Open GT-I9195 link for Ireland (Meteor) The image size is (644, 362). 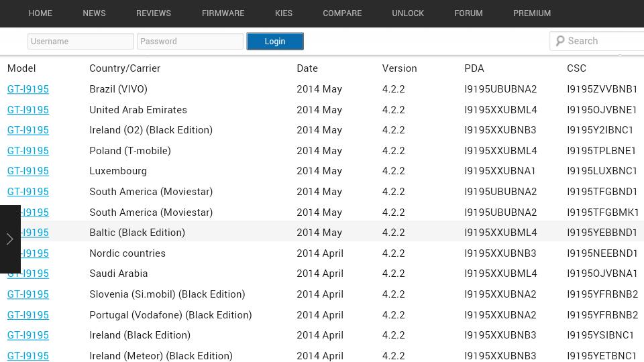click(28, 355)
